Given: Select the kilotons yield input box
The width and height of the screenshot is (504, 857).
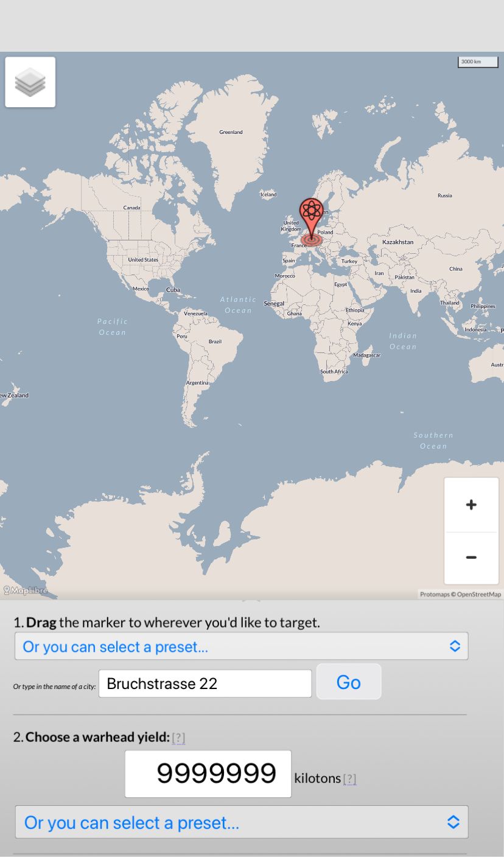Looking at the screenshot, I should pyautogui.click(x=208, y=774).
